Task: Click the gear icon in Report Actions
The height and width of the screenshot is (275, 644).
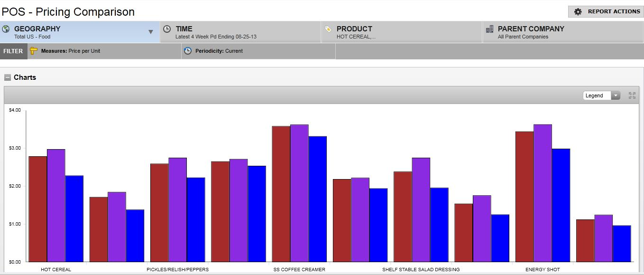Action: tap(578, 12)
